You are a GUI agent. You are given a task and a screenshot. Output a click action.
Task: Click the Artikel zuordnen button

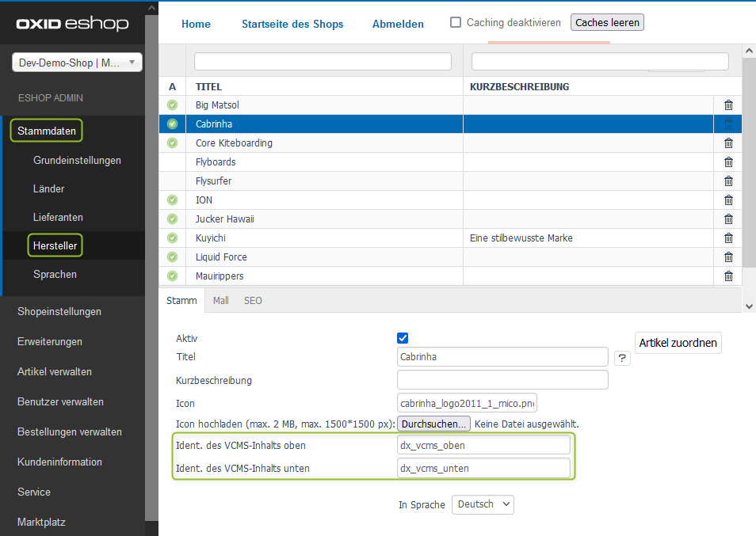(678, 343)
